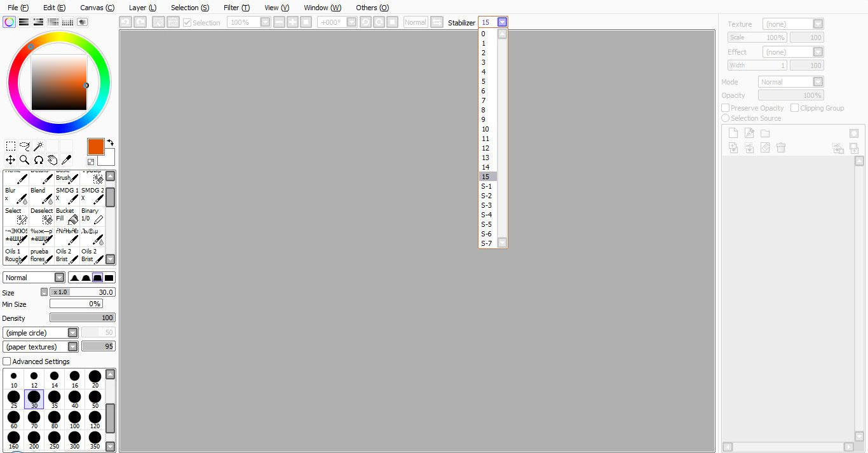This screenshot has height=453, width=868.
Task: Select the Magic Wand tool
Action: point(39,146)
